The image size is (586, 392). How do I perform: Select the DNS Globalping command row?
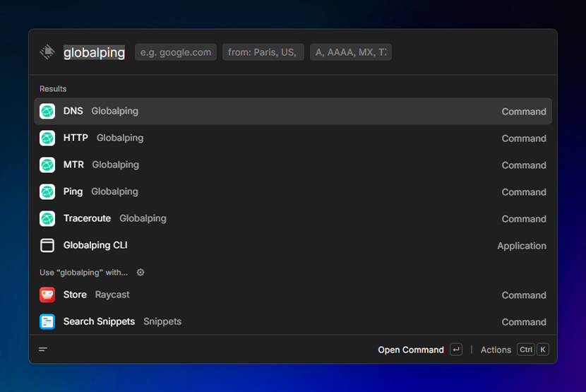293,111
